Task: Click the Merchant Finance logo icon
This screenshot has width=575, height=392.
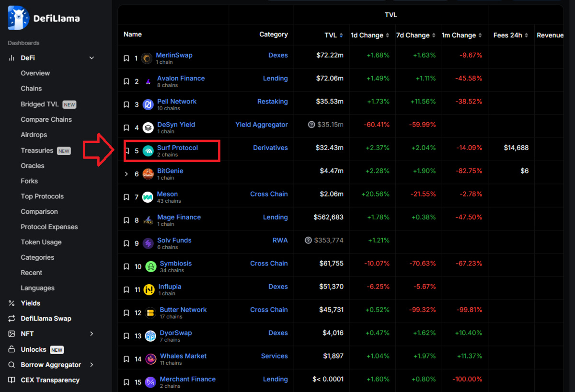Action: [150, 382]
